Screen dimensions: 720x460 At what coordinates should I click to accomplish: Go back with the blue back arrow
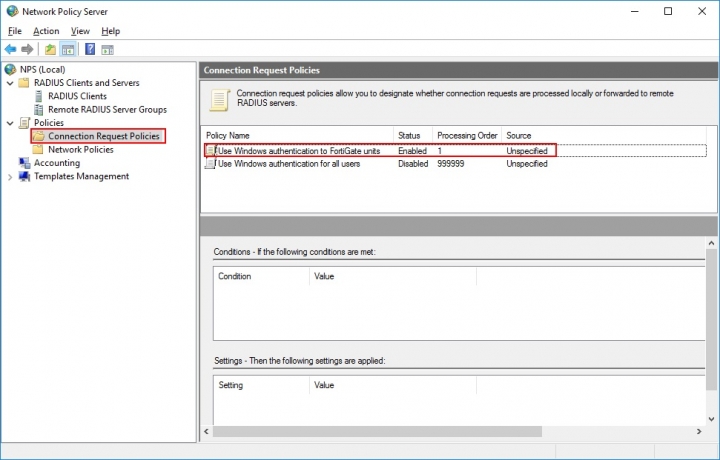10,49
